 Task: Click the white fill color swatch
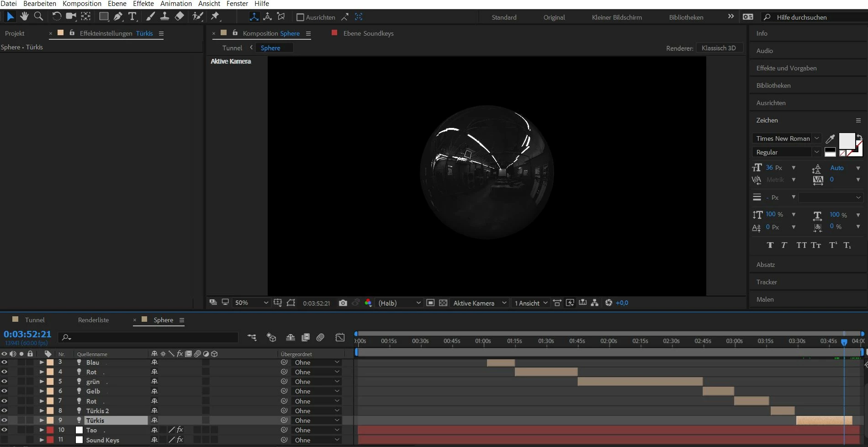point(847,141)
